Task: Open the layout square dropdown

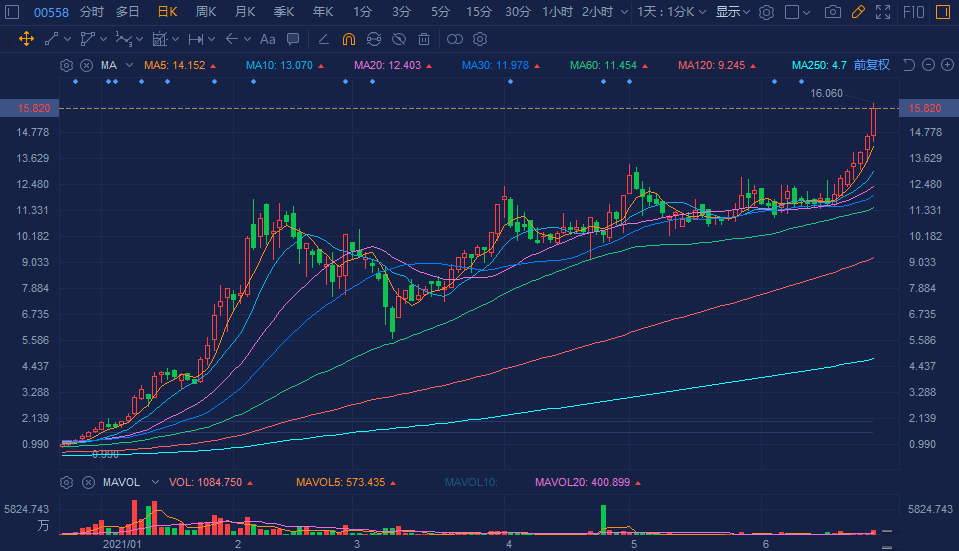Action: (798, 12)
